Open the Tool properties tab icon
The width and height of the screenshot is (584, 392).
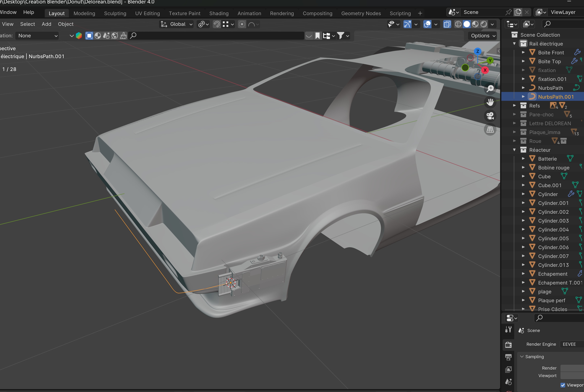(x=508, y=330)
